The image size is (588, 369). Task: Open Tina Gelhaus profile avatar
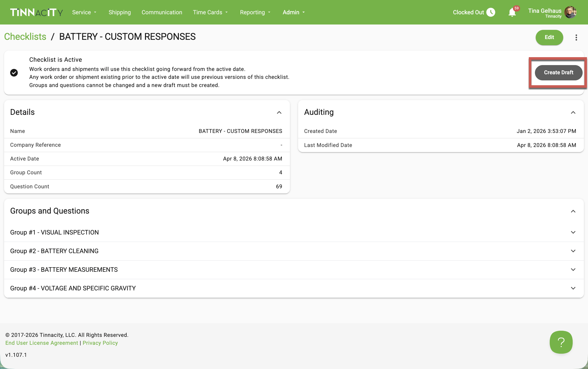[570, 12]
